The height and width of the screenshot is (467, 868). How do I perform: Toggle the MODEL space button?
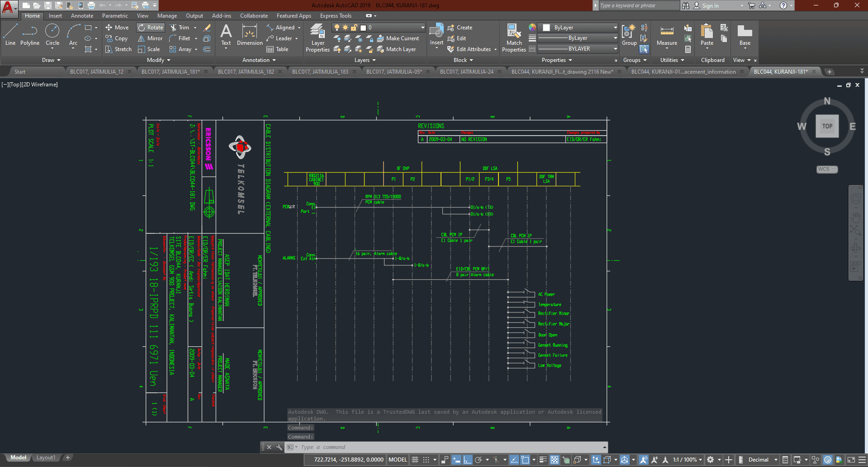click(x=398, y=460)
